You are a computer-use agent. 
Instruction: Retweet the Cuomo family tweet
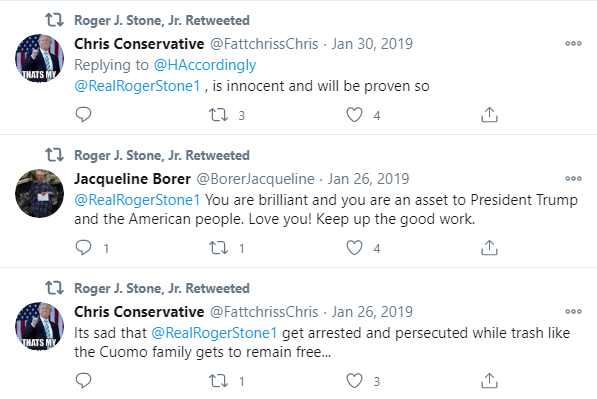tap(219, 381)
